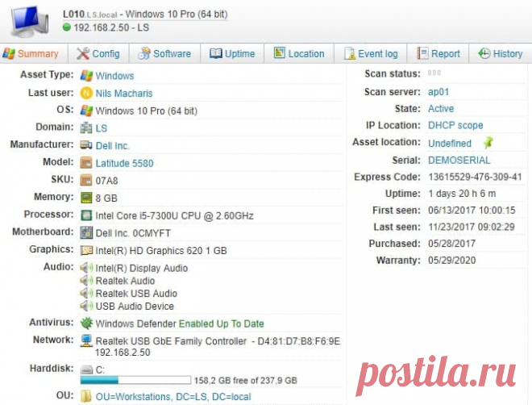Click the computer asset icon in header
The image size is (532, 405).
[x=30, y=21]
